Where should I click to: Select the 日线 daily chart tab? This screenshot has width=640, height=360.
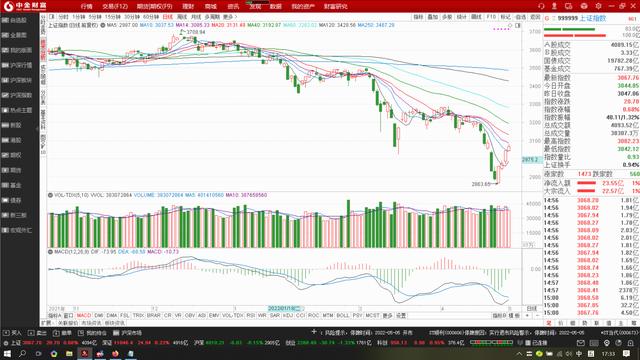[x=168, y=17]
